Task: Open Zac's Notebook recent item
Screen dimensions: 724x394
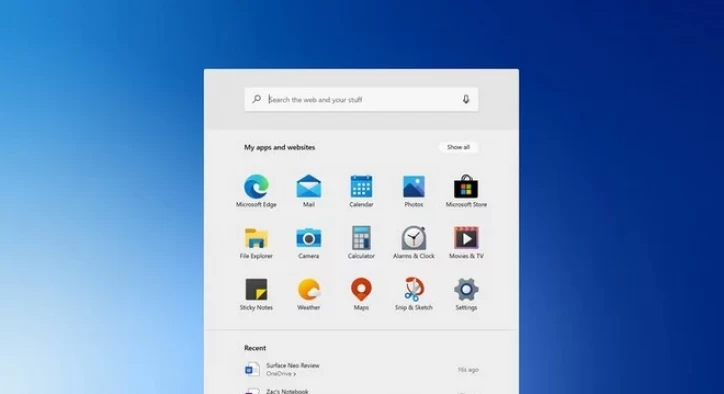Action: [287, 391]
